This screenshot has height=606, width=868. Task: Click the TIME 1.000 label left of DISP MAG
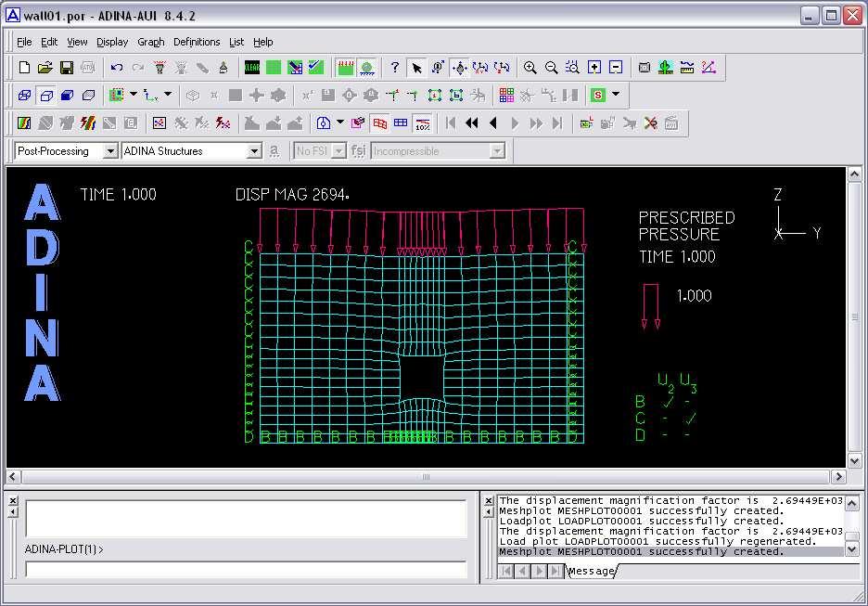118,195
